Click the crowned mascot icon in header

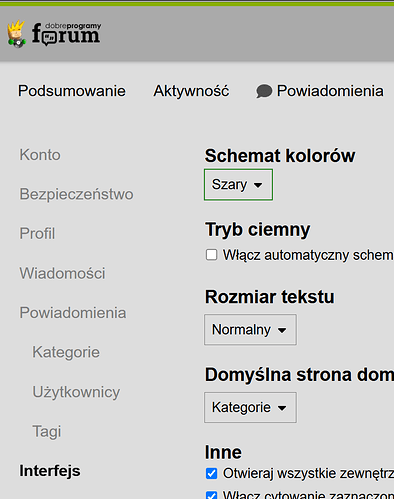click(x=16, y=34)
